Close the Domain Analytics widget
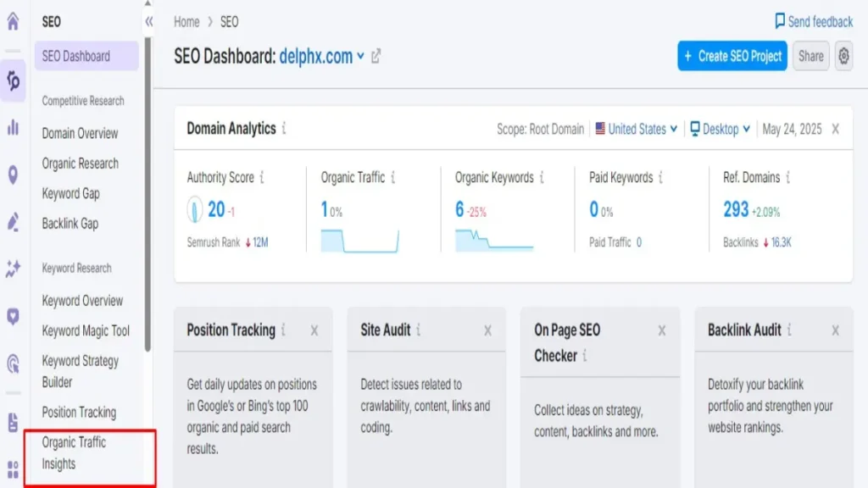The height and width of the screenshot is (488, 868). [835, 129]
